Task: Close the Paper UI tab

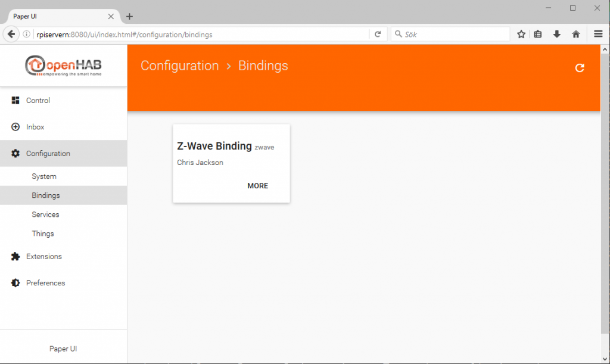Action: (111, 16)
